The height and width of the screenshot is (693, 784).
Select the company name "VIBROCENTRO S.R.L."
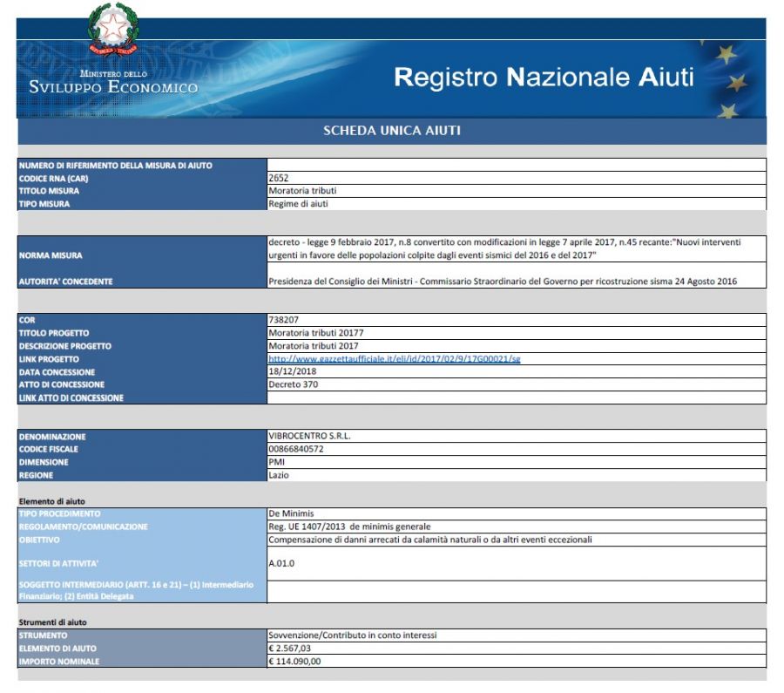pyautogui.click(x=309, y=436)
